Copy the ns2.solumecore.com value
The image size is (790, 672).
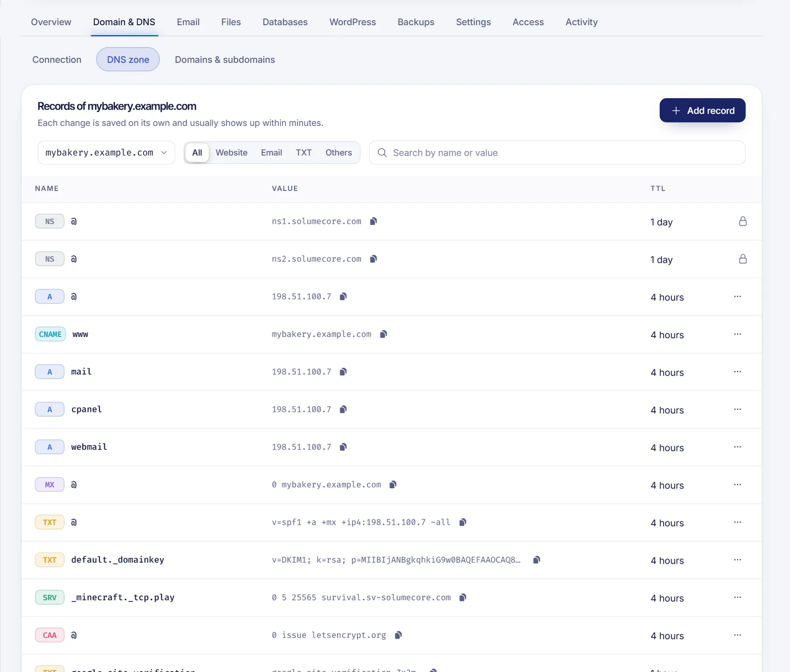374,259
